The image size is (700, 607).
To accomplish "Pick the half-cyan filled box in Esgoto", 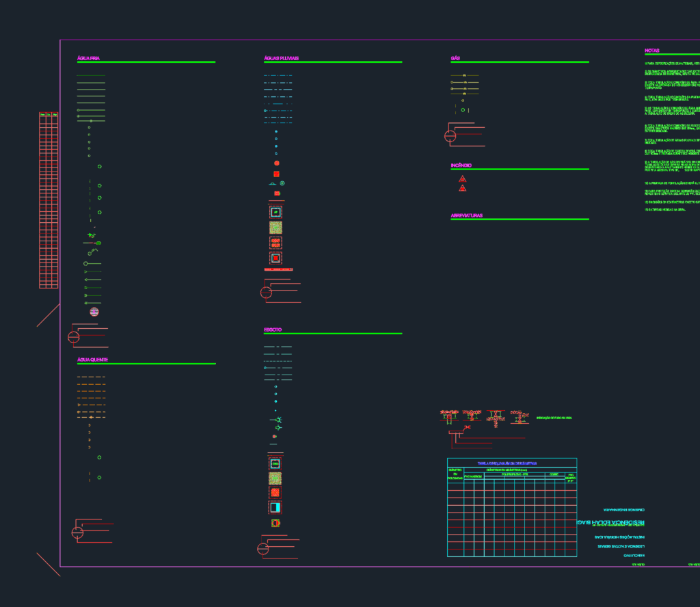I will (x=275, y=507).
